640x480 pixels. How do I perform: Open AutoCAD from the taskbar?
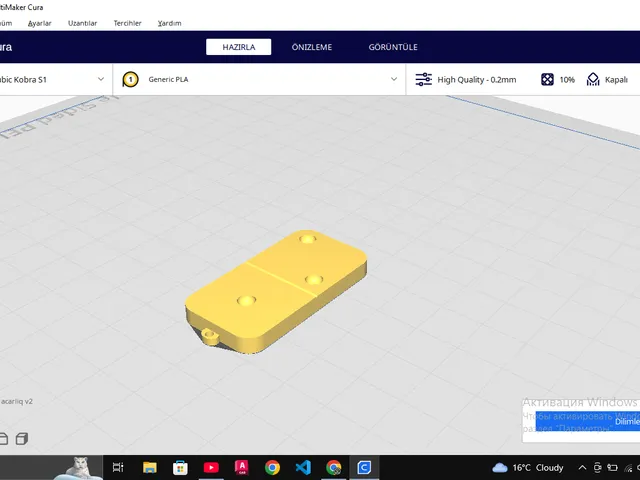tap(242, 467)
